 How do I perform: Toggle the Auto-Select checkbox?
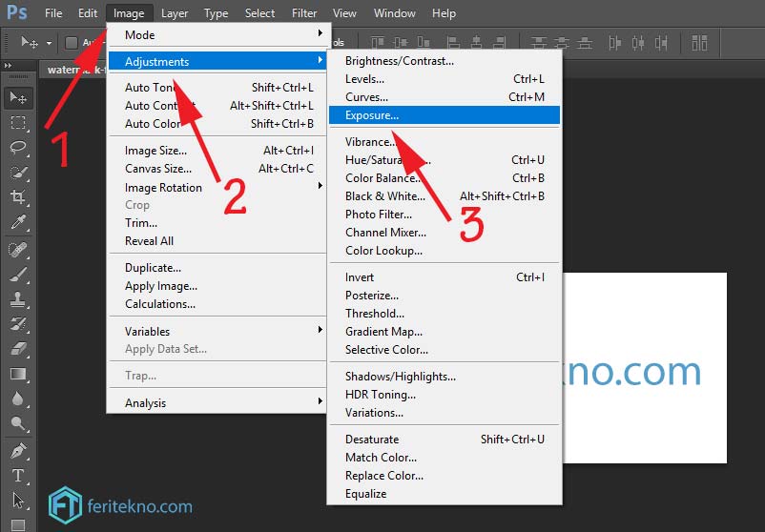click(x=72, y=43)
